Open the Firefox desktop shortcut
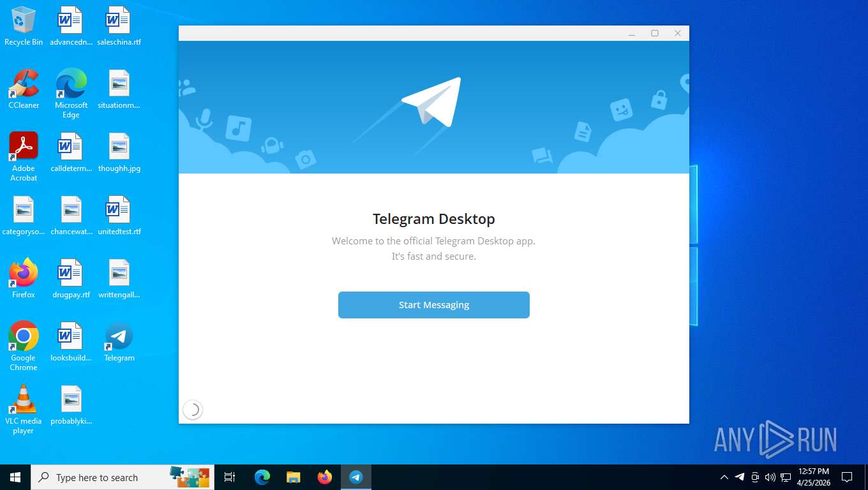 pyautogui.click(x=24, y=279)
